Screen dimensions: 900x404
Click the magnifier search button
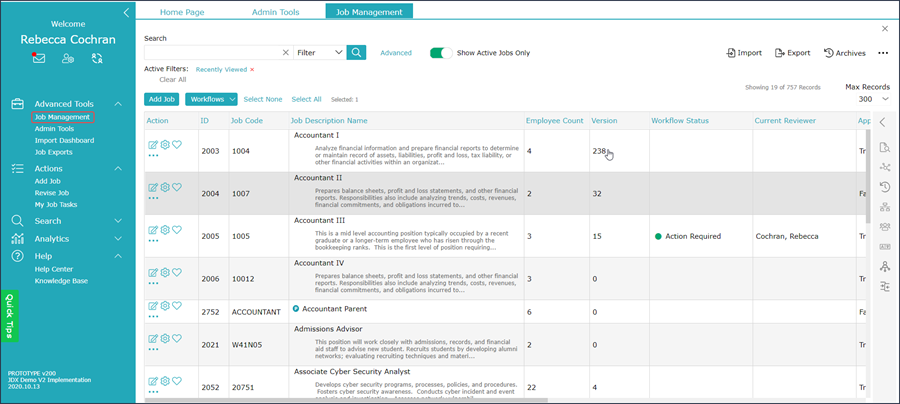356,53
